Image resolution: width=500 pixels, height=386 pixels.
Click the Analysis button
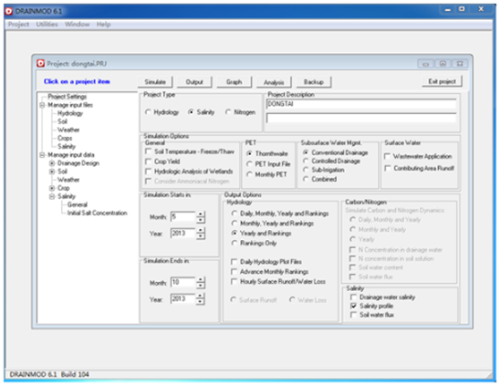[274, 82]
